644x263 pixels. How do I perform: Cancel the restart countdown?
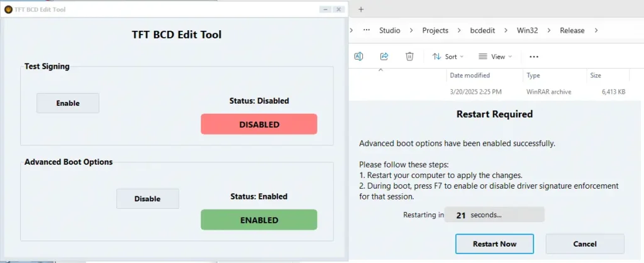point(584,243)
